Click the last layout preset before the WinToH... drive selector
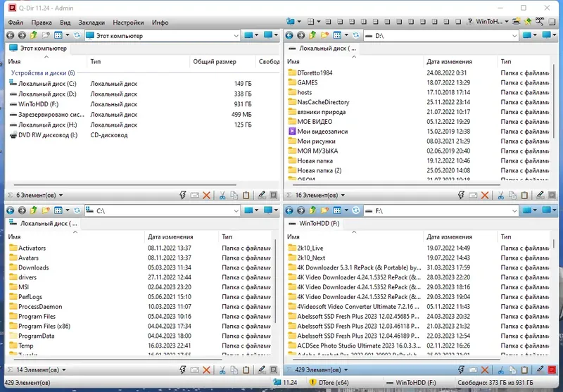 click(458, 22)
